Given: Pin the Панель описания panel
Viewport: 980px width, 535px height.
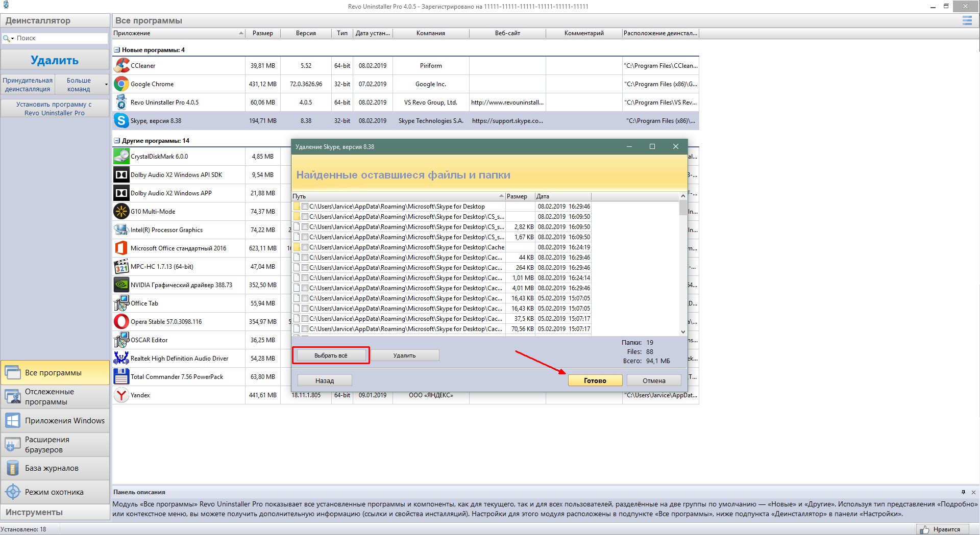Looking at the screenshot, I should (963, 492).
